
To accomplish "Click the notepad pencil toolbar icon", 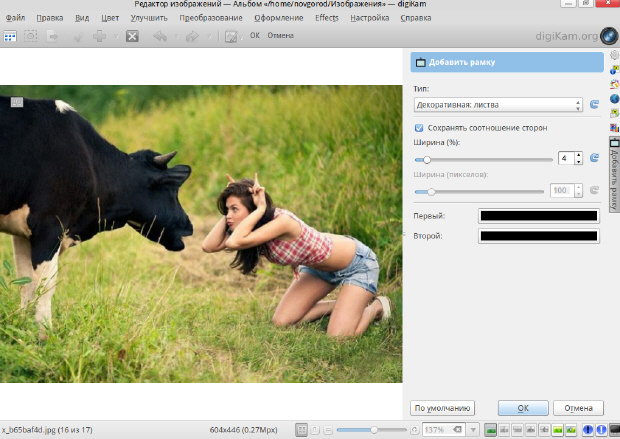I will [x=231, y=36].
